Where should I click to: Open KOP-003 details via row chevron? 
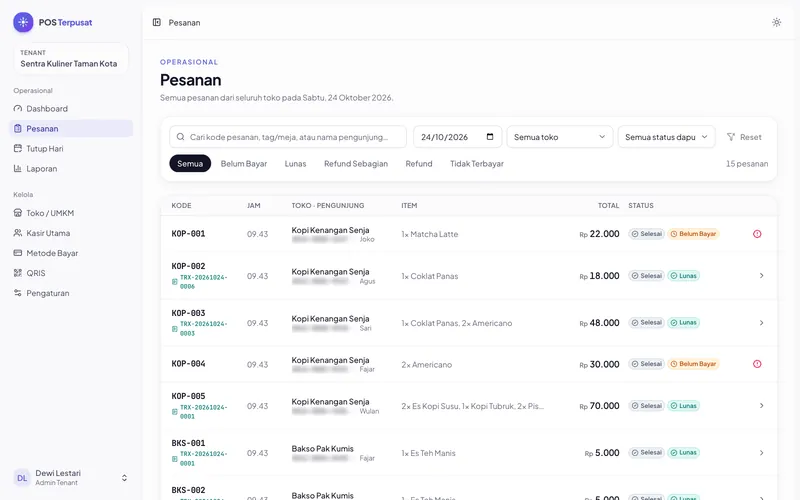[761, 322]
